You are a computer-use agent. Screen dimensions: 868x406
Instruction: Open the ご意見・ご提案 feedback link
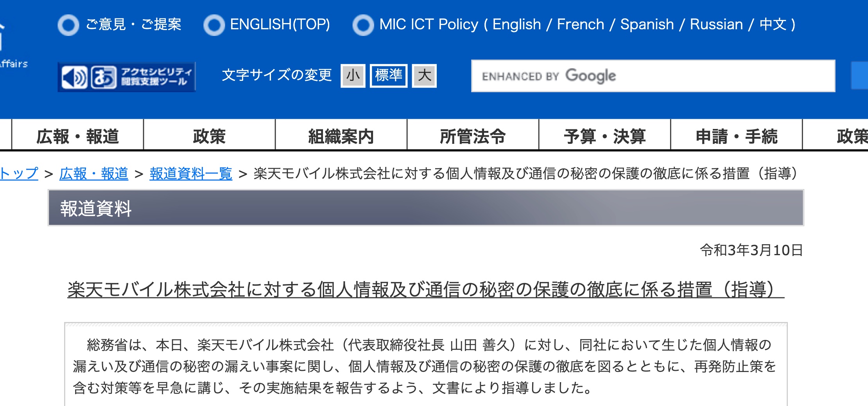tap(133, 25)
